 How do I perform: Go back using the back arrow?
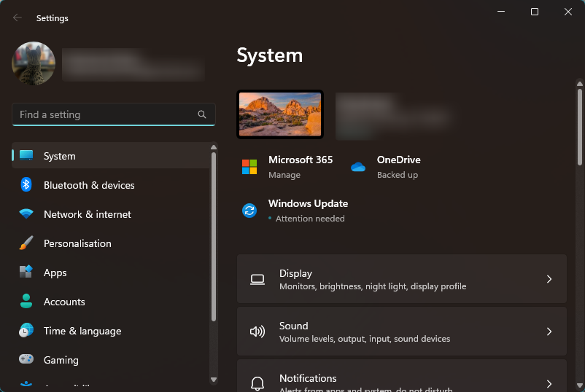click(x=18, y=18)
